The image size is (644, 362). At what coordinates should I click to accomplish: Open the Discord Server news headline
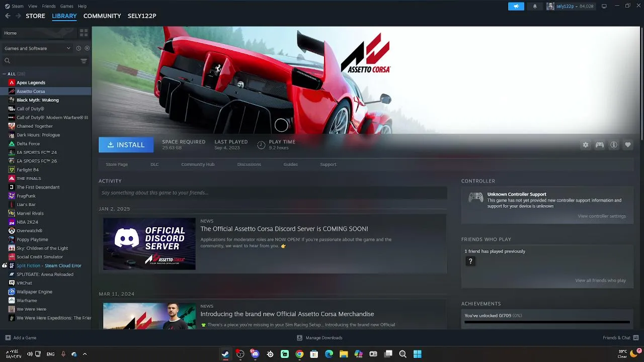pos(284,229)
